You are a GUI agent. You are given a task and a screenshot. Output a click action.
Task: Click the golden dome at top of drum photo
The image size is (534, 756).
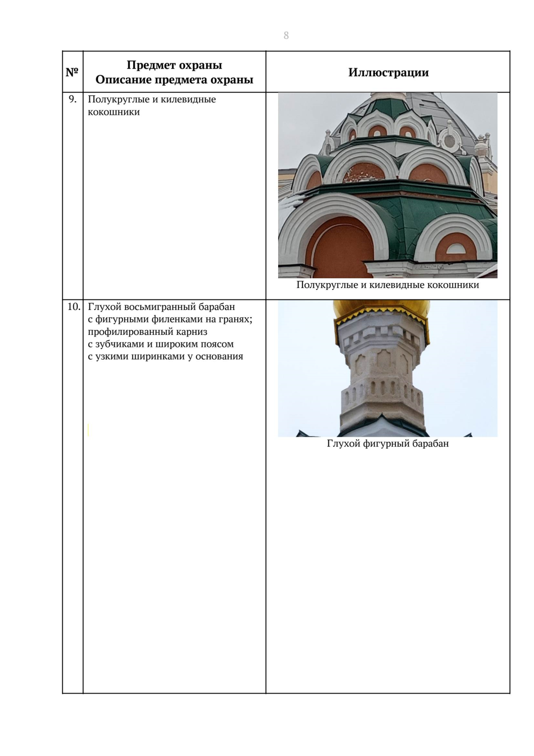[382, 306]
